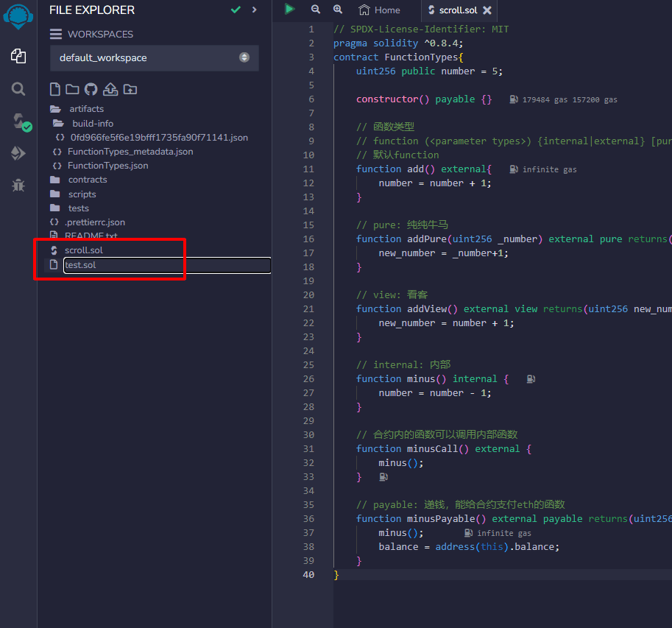Image resolution: width=672 pixels, height=628 pixels.
Task: Open the .prettierrc.json file
Action: click(95, 222)
